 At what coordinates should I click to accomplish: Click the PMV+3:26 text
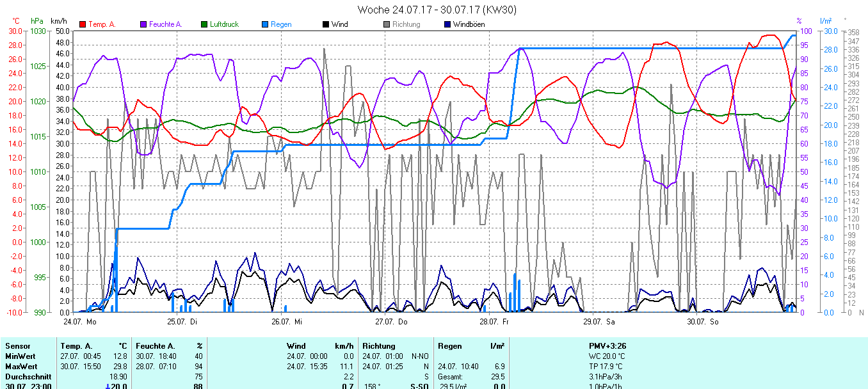pos(609,346)
